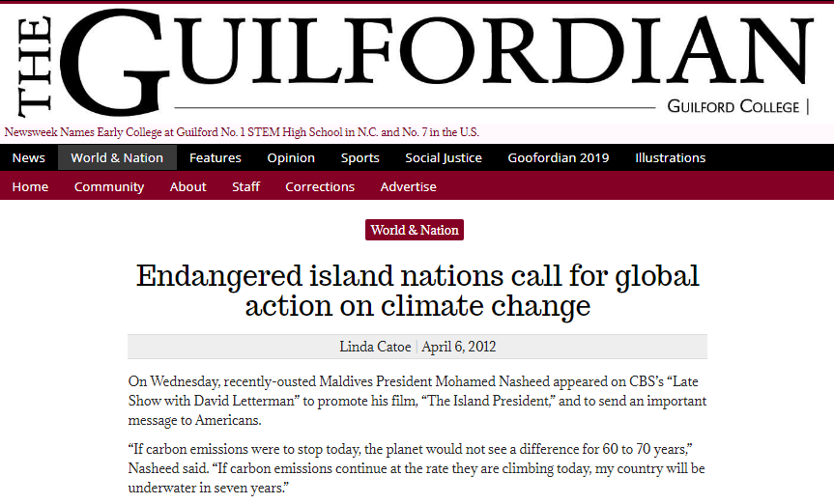Open the Social Justice section
834x504 pixels.
pos(444,158)
